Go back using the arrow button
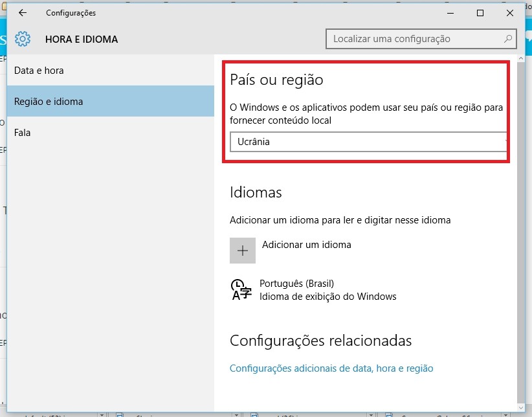Image resolution: width=532 pixels, height=417 pixels. [23, 13]
